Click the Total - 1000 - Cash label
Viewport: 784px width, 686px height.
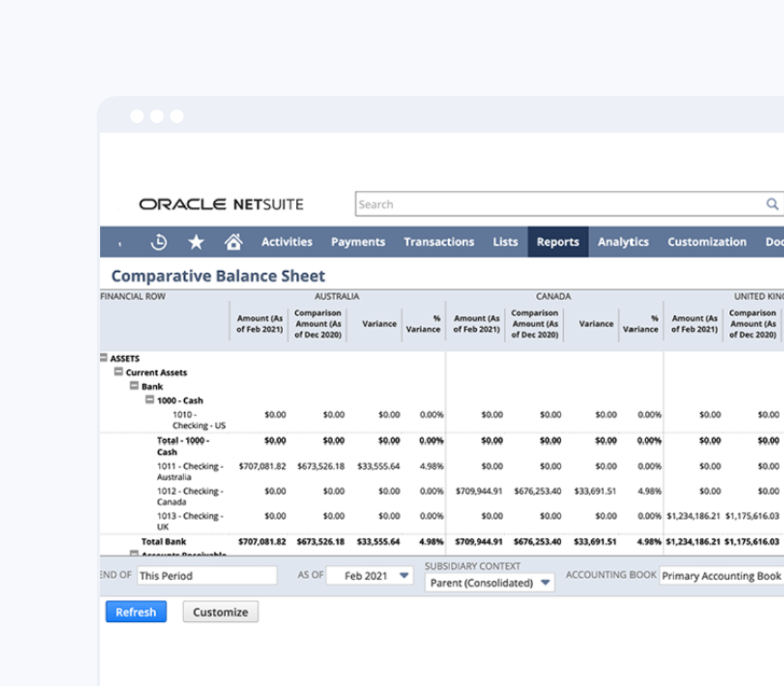click(x=183, y=446)
